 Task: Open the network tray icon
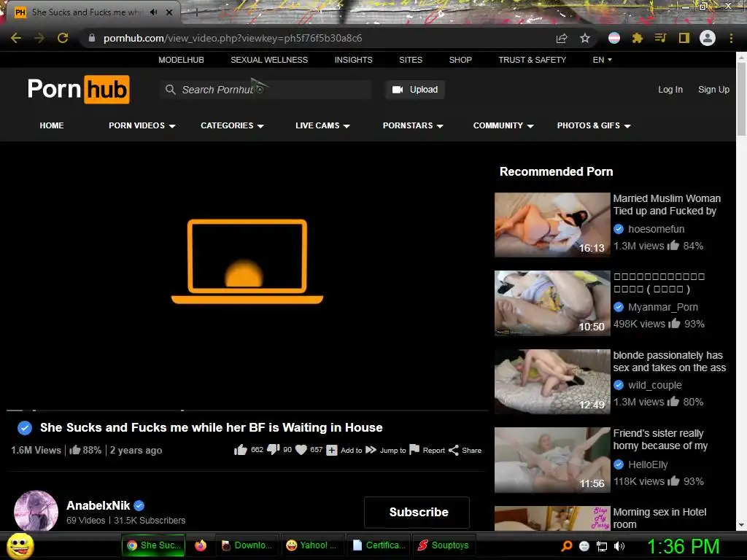602,546
